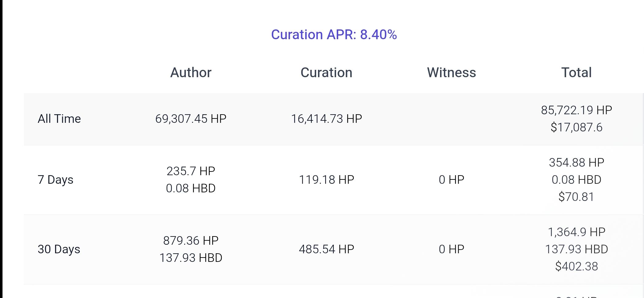The width and height of the screenshot is (644, 298).
Task: Click the 7 Days witness 0 HP cell
Action: (451, 179)
